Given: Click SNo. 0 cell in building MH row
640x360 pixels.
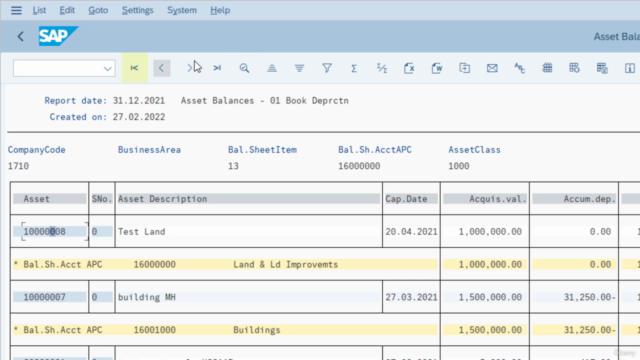Looking at the screenshot, I should coord(102,297).
